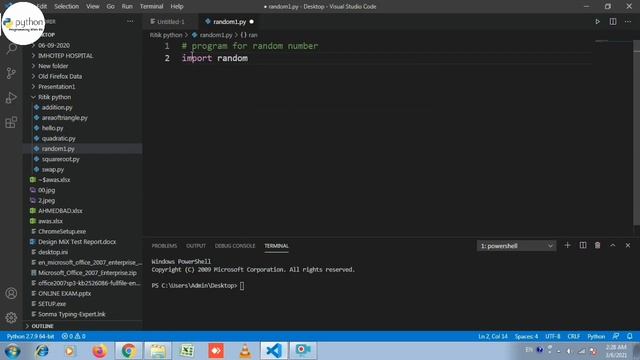This screenshot has width=640, height=360.
Task: Open editor More Actions ellipsis
Action: [628, 22]
